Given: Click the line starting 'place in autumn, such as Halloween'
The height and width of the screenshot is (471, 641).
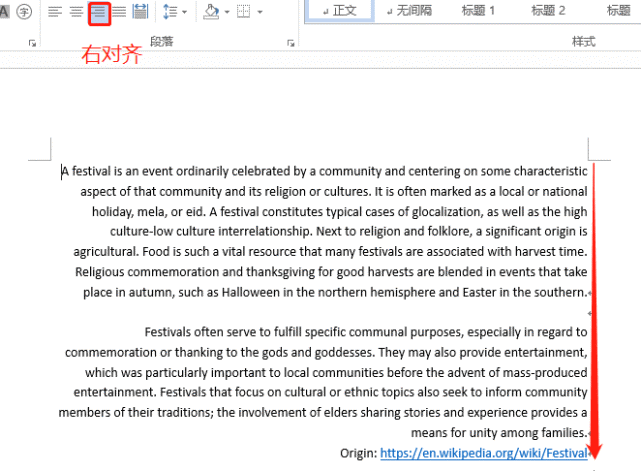Looking at the screenshot, I should point(335,292).
